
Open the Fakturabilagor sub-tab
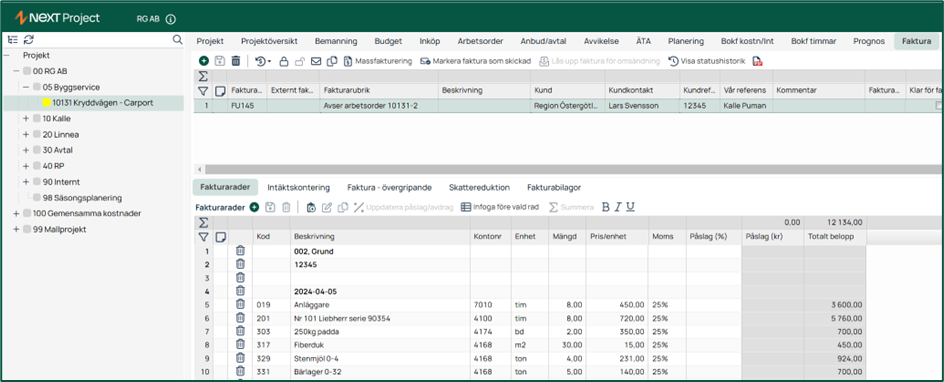coord(554,187)
